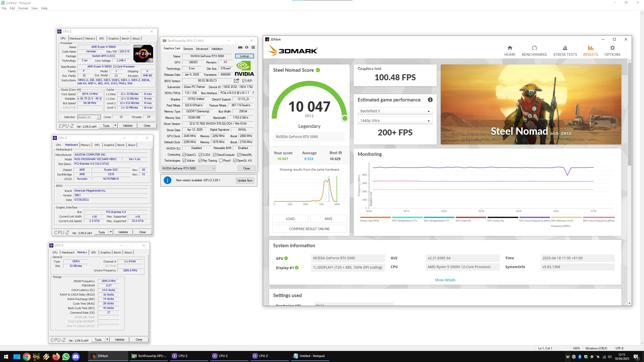Open the notification center icon

click(636, 356)
